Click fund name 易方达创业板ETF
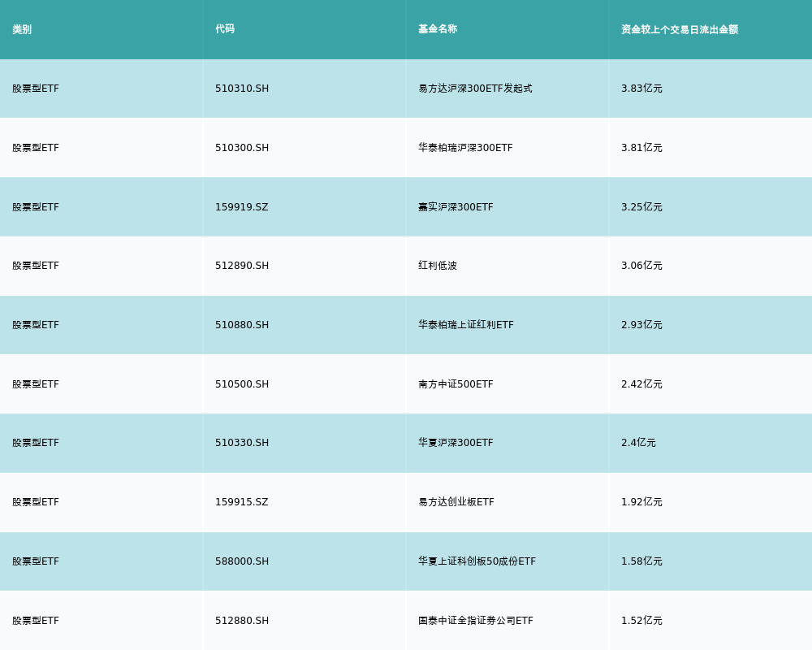This screenshot has height=650, width=812. click(x=456, y=502)
